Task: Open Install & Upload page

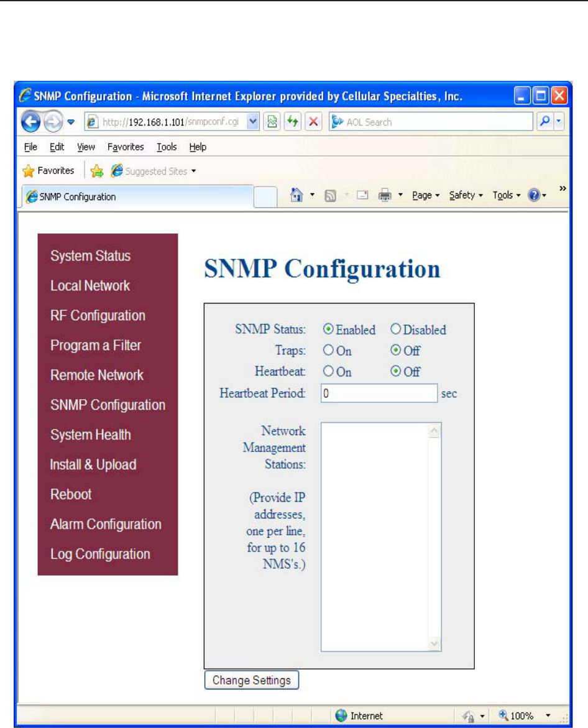Action: tap(93, 465)
